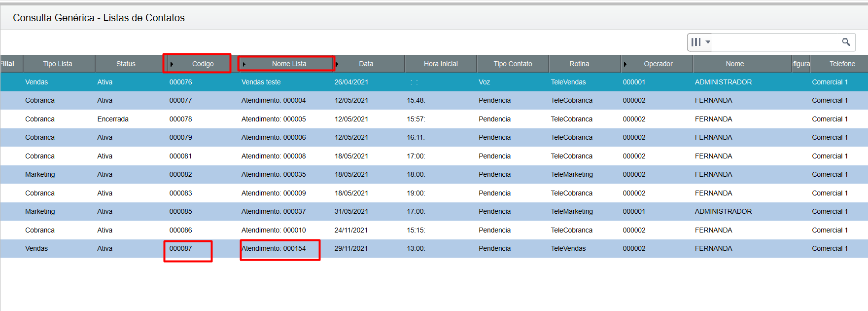Click the arrow marker in the Operador header

pos(625,64)
